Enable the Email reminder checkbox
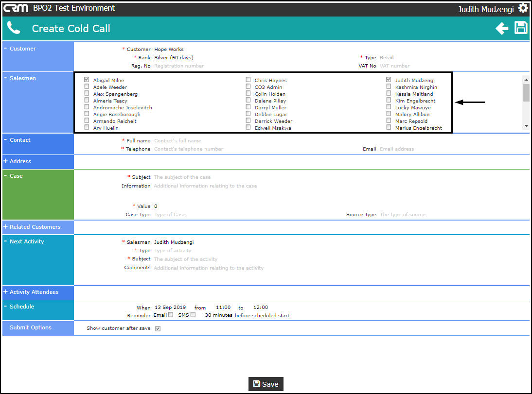532x394 pixels. click(x=170, y=315)
